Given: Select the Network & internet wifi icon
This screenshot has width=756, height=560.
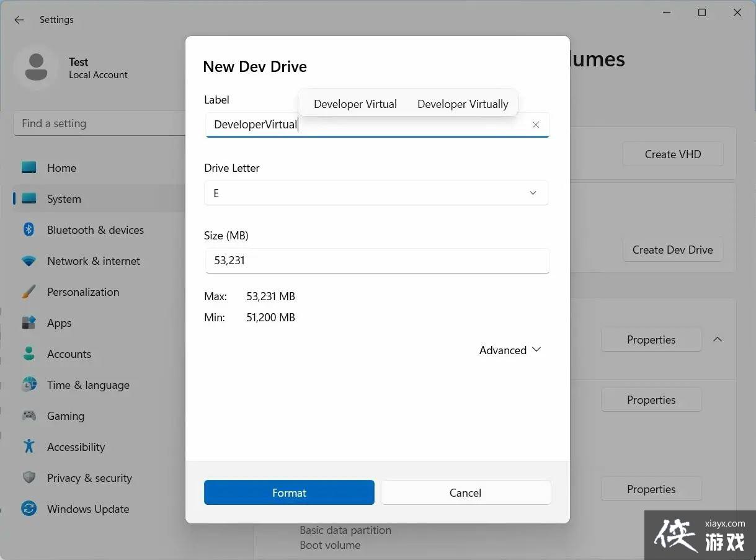Looking at the screenshot, I should tap(29, 261).
